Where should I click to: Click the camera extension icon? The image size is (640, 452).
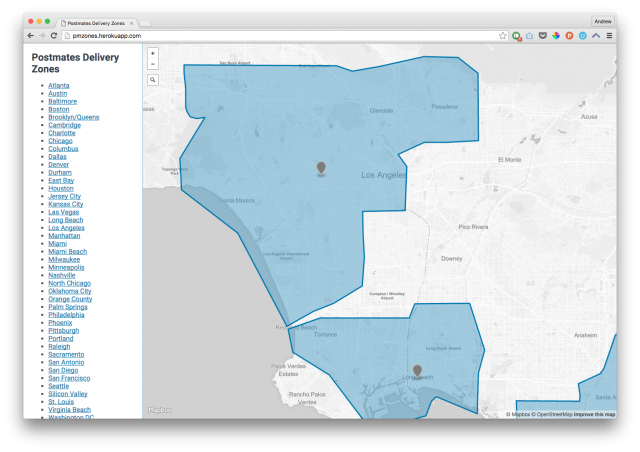tap(529, 36)
